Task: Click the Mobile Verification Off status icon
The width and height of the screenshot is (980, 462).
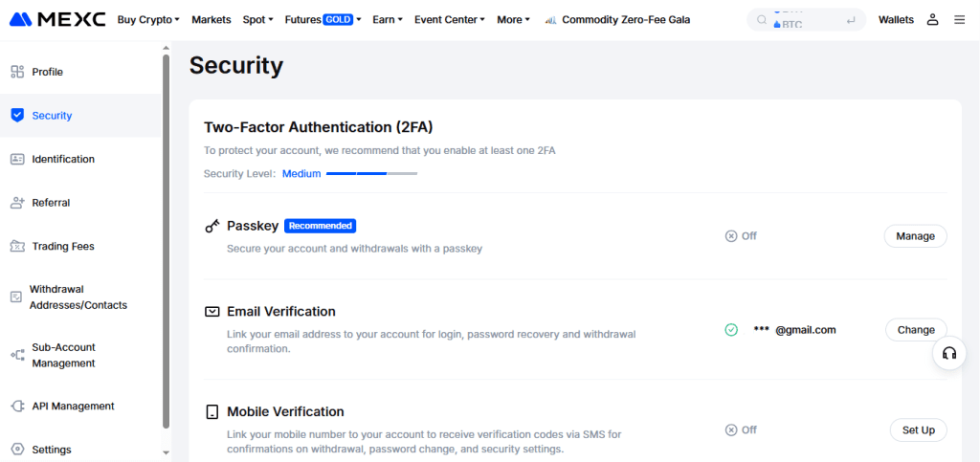Action: [730, 430]
